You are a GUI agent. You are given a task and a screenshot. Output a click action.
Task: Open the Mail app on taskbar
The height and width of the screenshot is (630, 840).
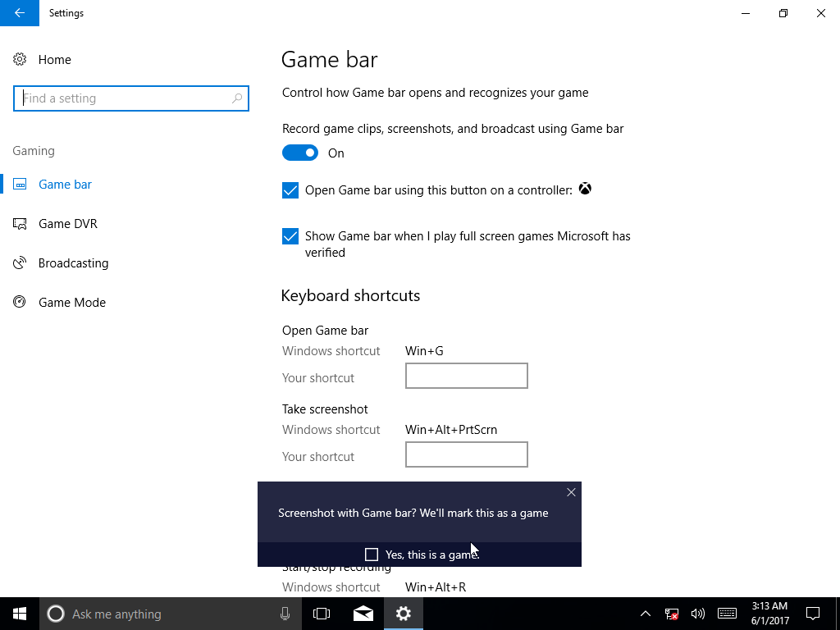tap(363, 614)
